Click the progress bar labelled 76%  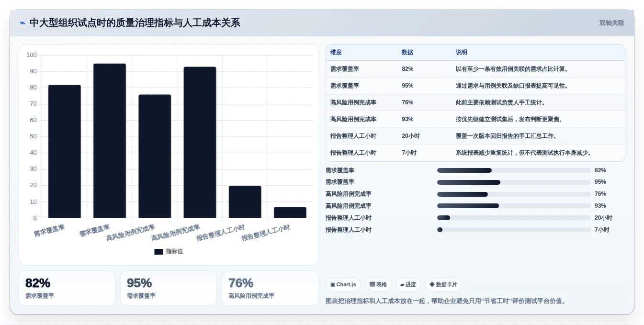pos(514,194)
